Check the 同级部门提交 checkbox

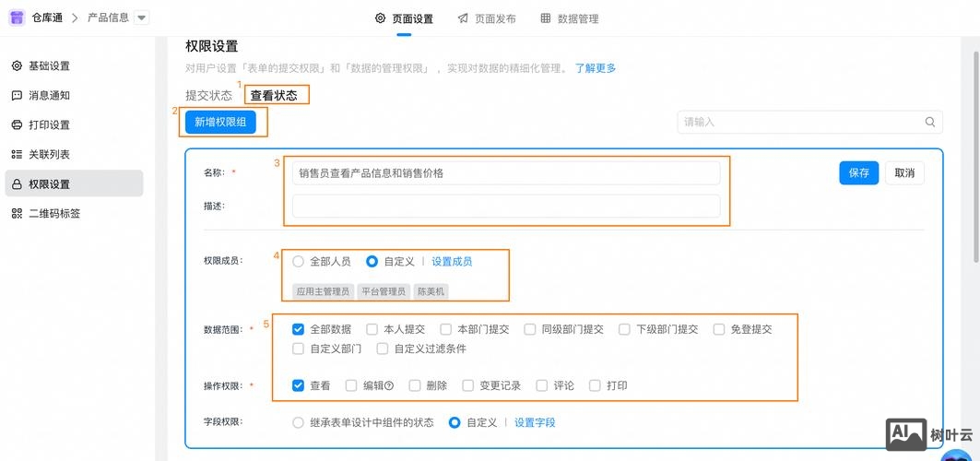(x=530, y=329)
